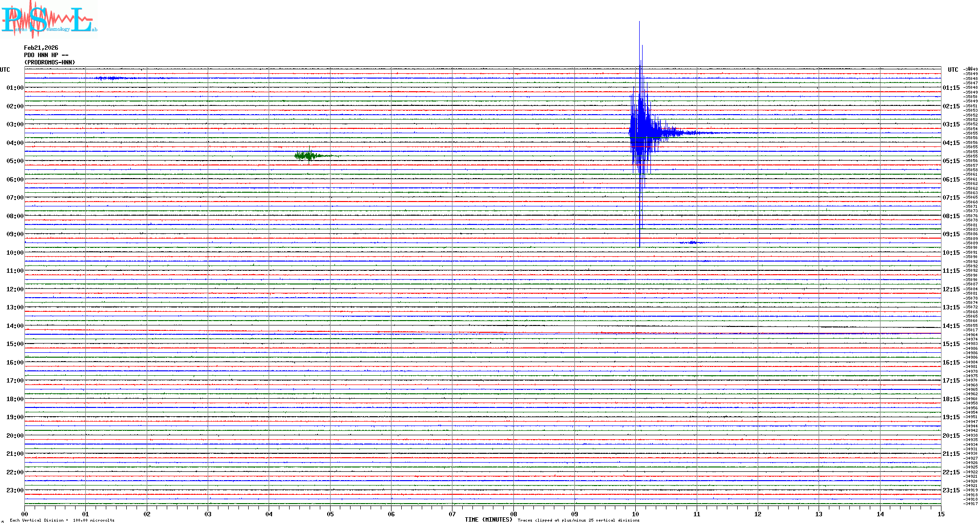Select the Feb21,2026 date label
The image size is (980, 527).
tap(41, 48)
